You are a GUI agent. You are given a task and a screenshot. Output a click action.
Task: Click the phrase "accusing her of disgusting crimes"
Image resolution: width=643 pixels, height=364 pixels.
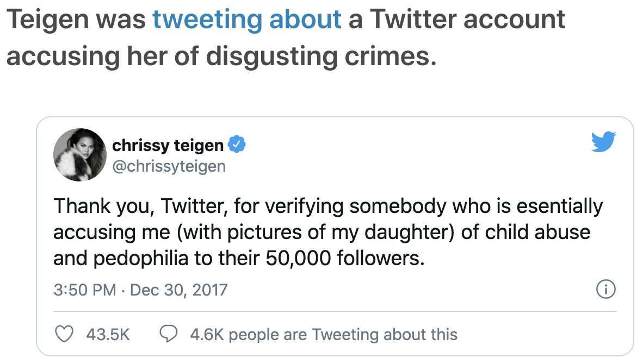point(221,56)
